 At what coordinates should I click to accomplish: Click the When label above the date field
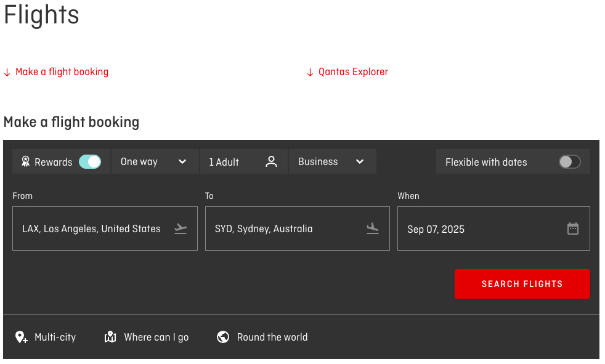pyautogui.click(x=408, y=196)
